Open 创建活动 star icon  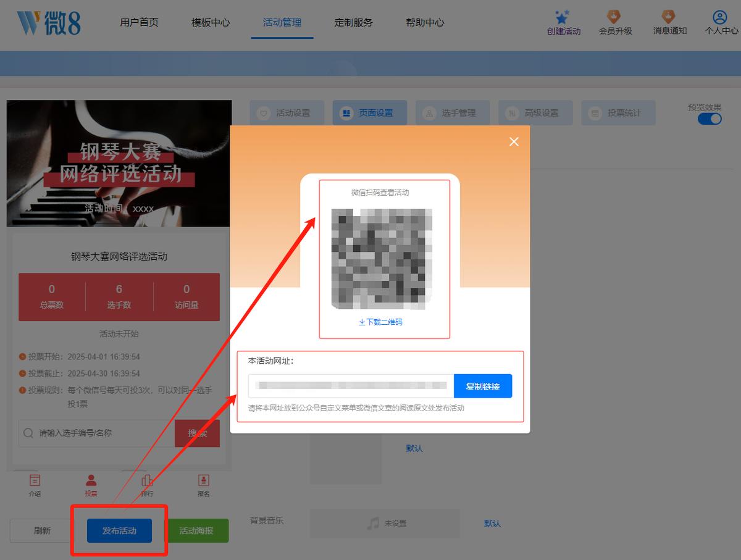[563, 17]
